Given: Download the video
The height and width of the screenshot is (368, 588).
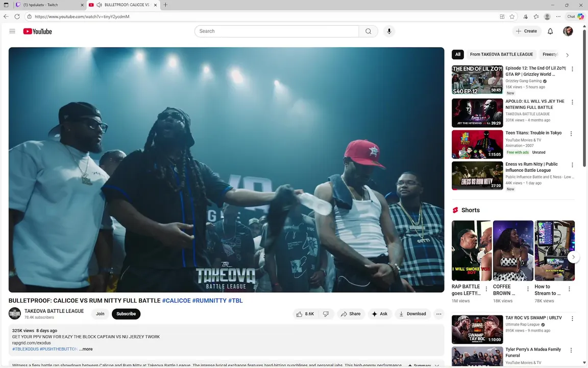Looking at the screenshot, I should pyautogui.click(x=412, y=314).
